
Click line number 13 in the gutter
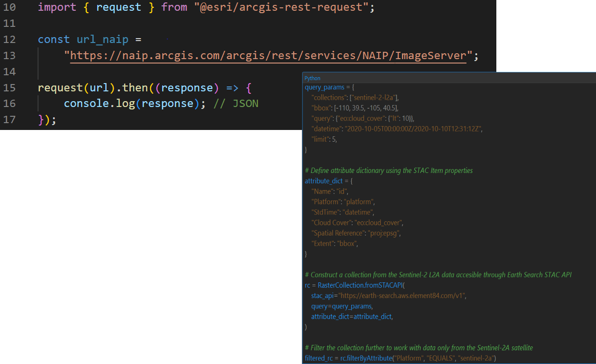tap(9, 56)
